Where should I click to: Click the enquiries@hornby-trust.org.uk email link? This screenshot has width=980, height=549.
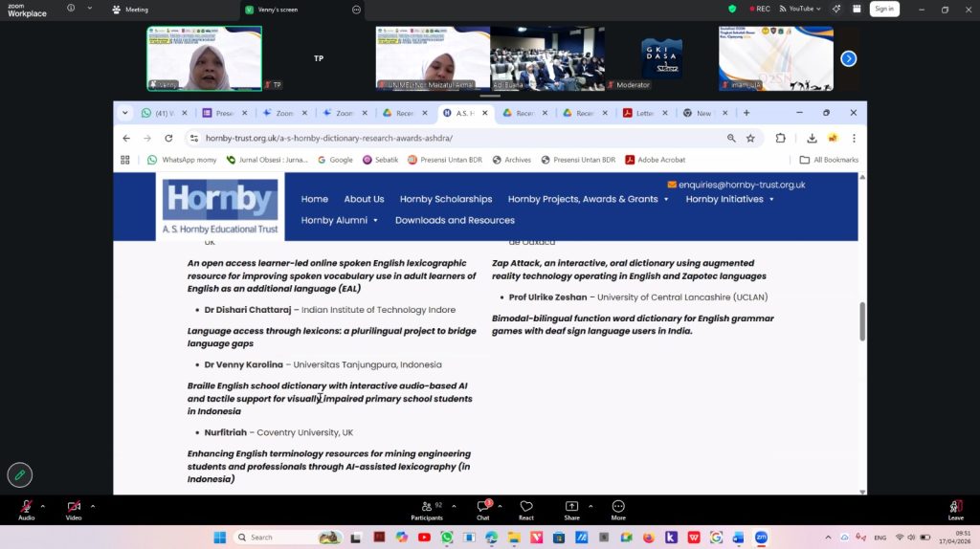(x=741, y=185)
